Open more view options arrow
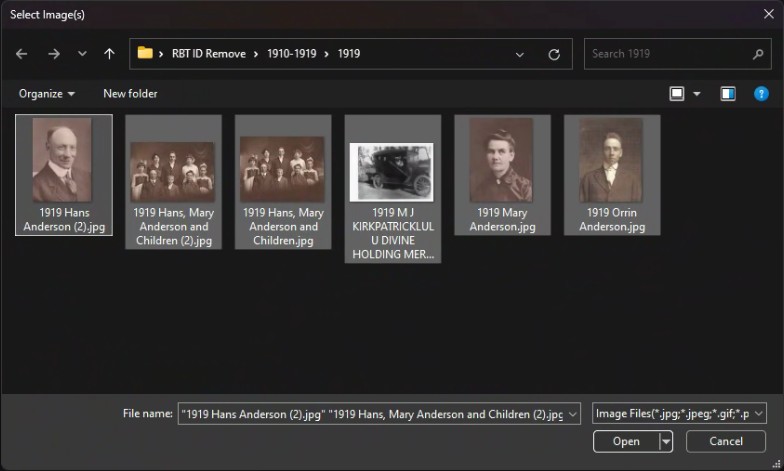 [696, 94]
